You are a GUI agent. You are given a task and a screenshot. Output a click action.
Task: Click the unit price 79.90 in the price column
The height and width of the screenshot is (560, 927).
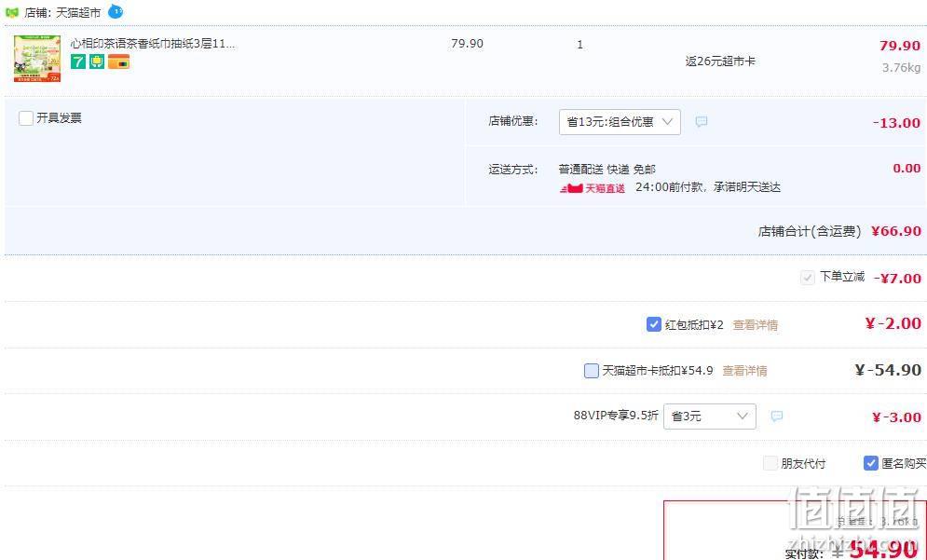[467, 43]
